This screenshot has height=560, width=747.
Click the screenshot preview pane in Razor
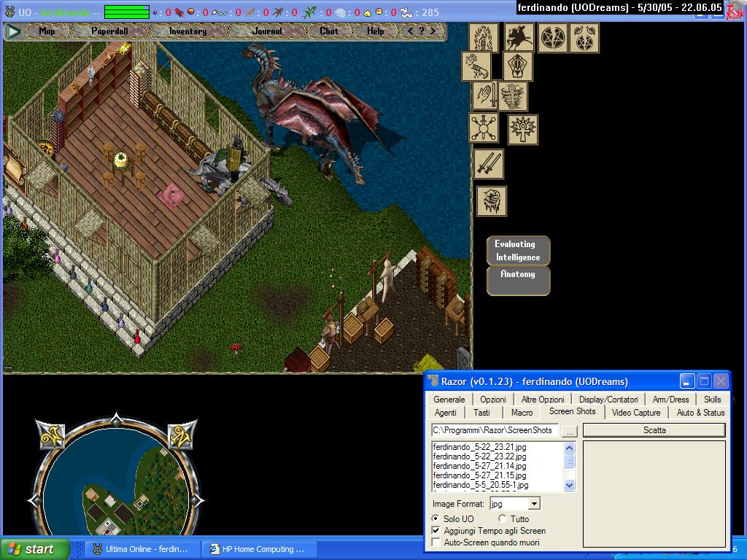point(654,494)
